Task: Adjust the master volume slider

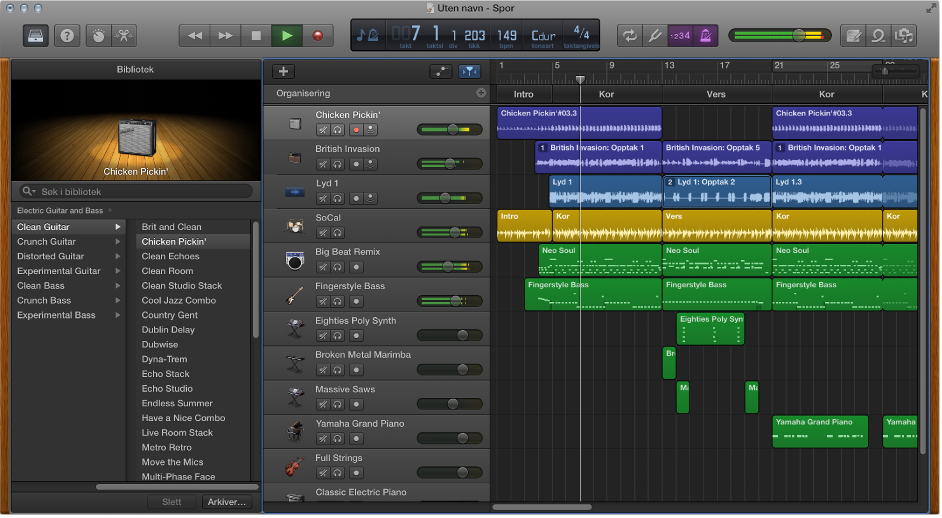Action: 798,35
